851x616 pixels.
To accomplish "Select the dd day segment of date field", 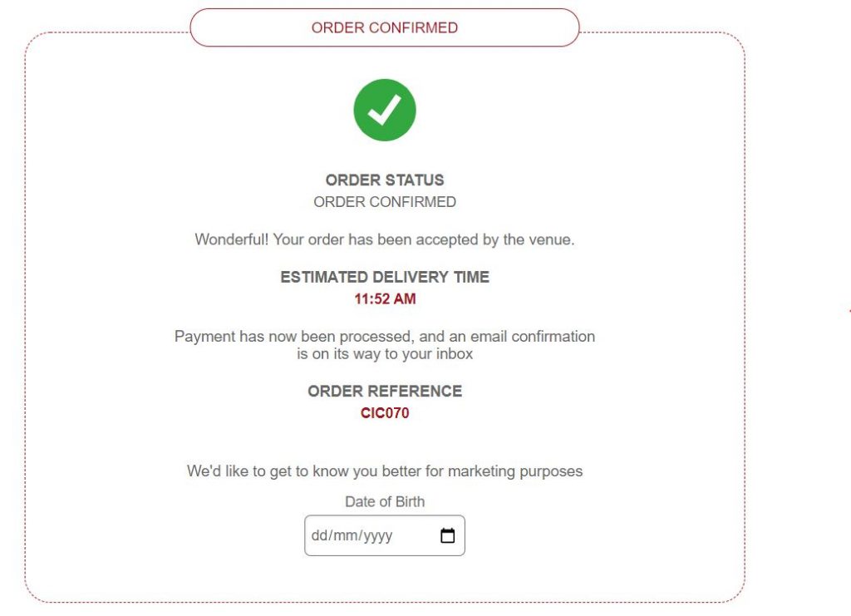I will pos(319,535).
